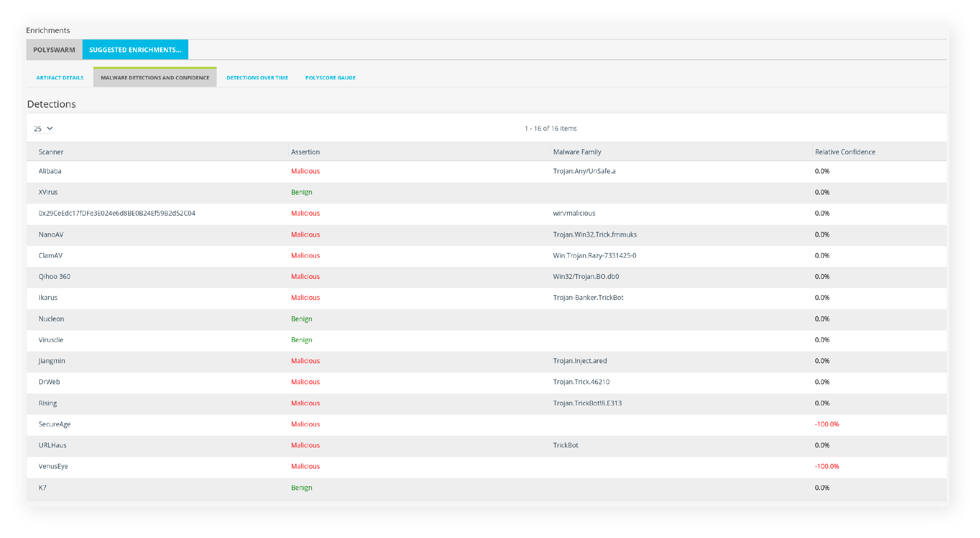Select the Qihoo 360 scanner cell

[54, 277]
